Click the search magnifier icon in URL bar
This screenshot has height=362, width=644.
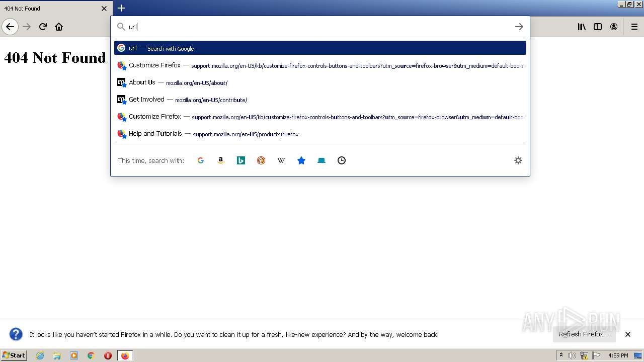coord(121,27)
